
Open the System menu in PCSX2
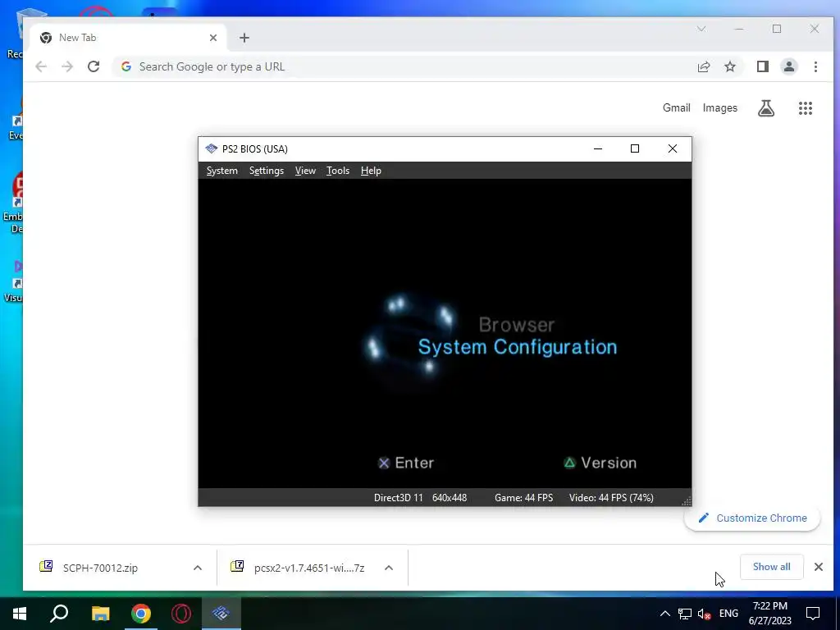[x=221, y=171]
